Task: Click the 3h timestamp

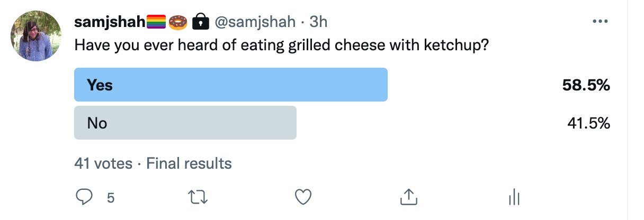Action: 318,22
